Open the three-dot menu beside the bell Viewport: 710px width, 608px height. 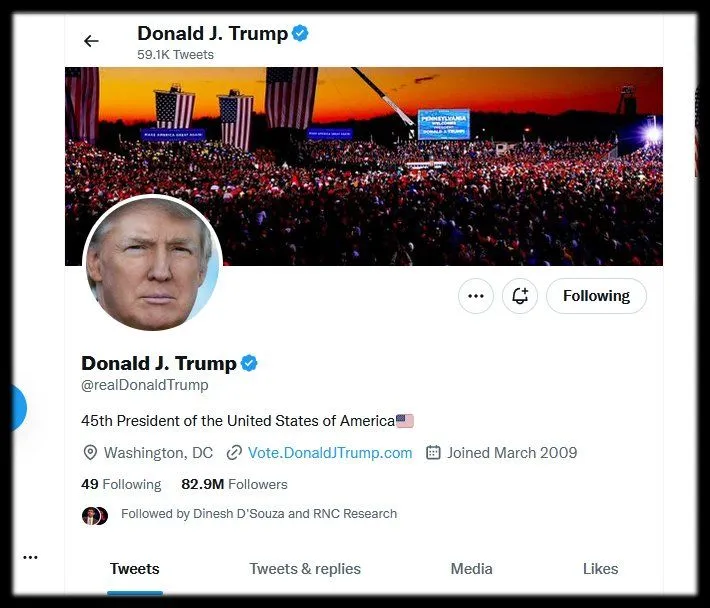pyautogui.click(x=476, y=296)
